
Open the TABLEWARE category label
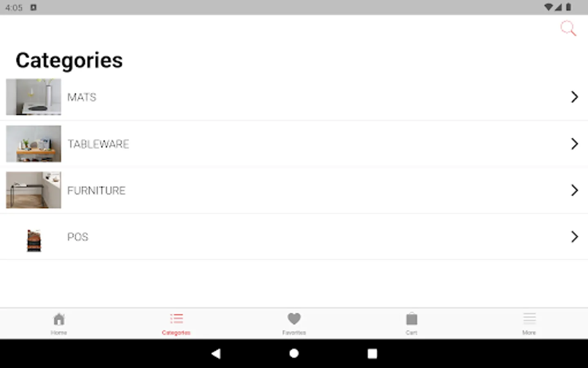coord(98,144)
